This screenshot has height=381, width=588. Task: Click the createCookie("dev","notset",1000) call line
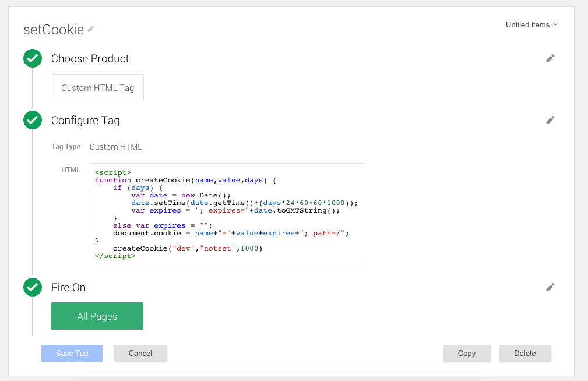point(188,248)
